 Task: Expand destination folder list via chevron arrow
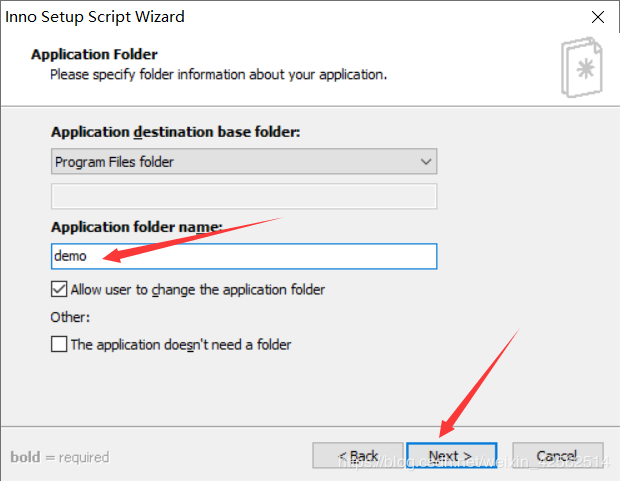click(426, 161)
